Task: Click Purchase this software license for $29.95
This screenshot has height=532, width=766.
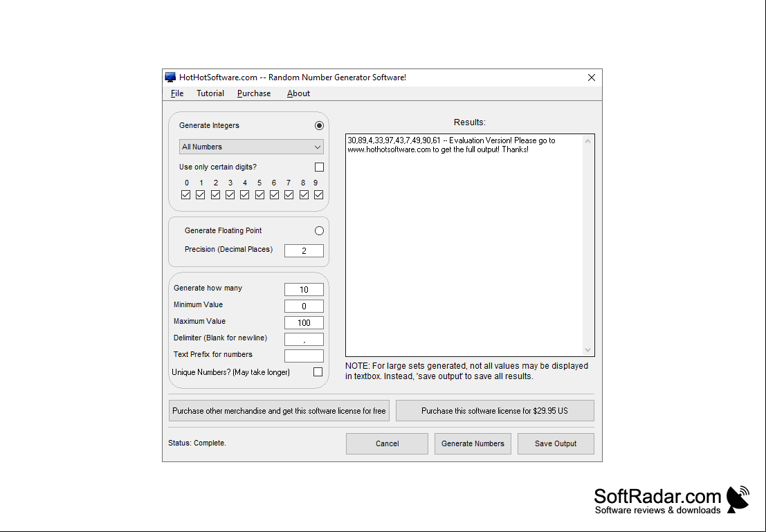Action: (x=495, y=411)
